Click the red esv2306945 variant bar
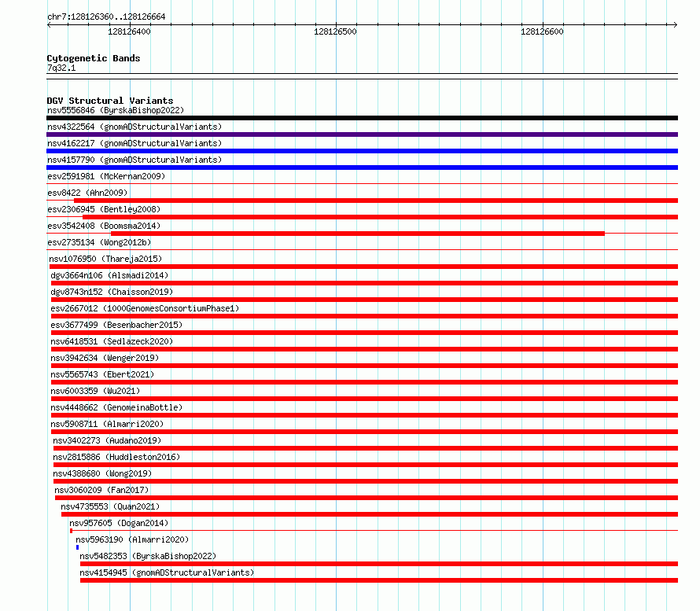This screenshot has height=611, width=700. click(381, 217)
